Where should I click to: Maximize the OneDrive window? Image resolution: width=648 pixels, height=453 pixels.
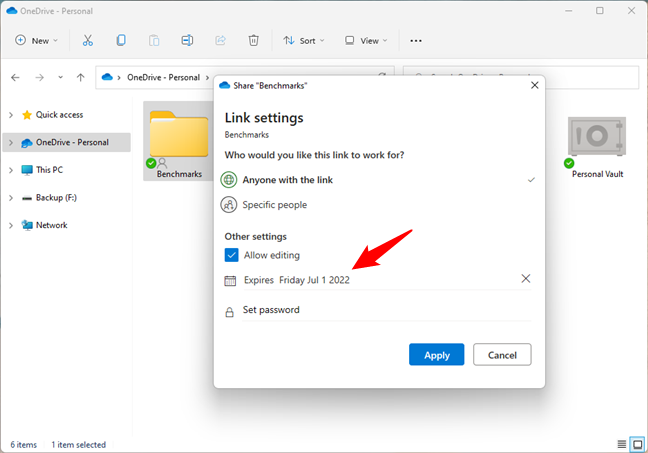(x=600, y=11)
